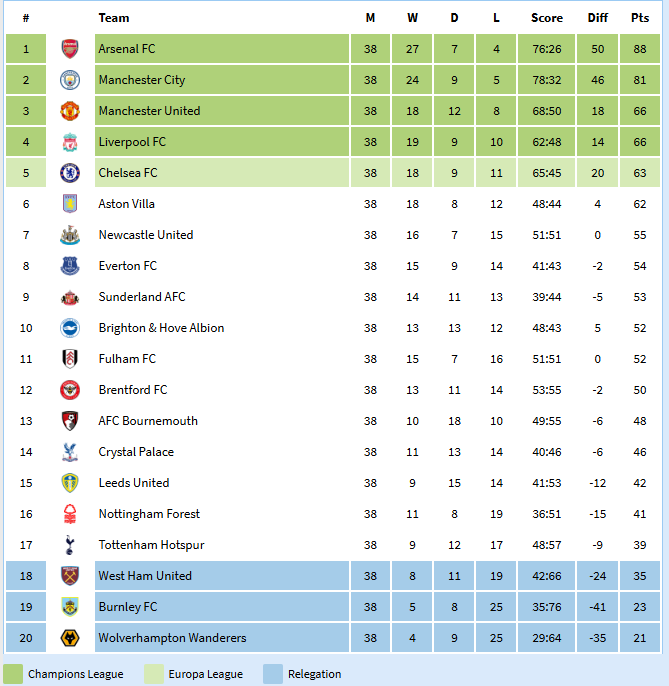This screenshot has height=686, width=669.
Task: Click the Champions League green legend swatch
Action: [14, 673]
